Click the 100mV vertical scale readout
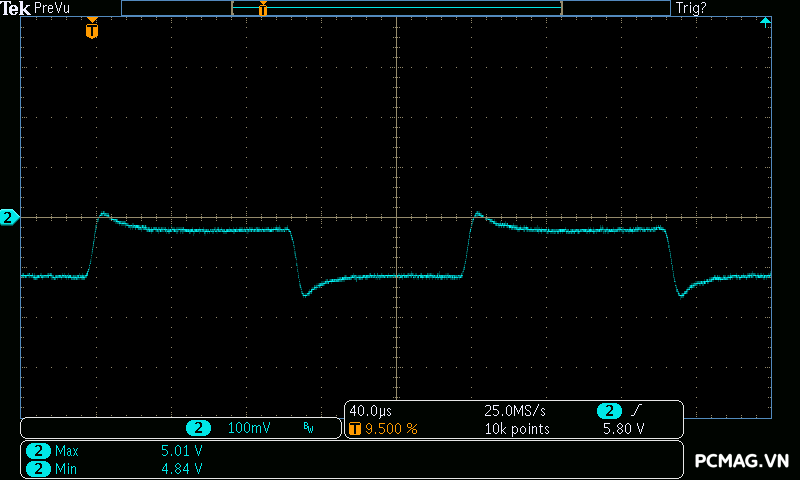The height and width of the screenshot is (480, 800). click(248, 428)
